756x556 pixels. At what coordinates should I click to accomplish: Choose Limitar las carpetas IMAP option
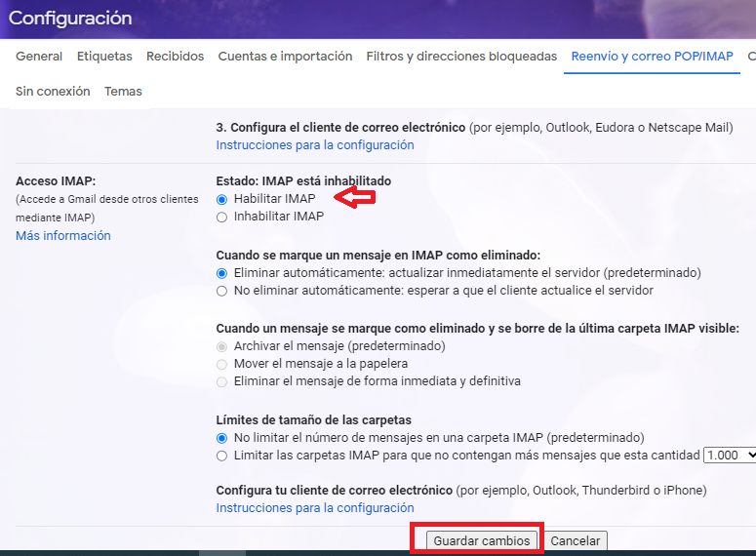(221, 456)
